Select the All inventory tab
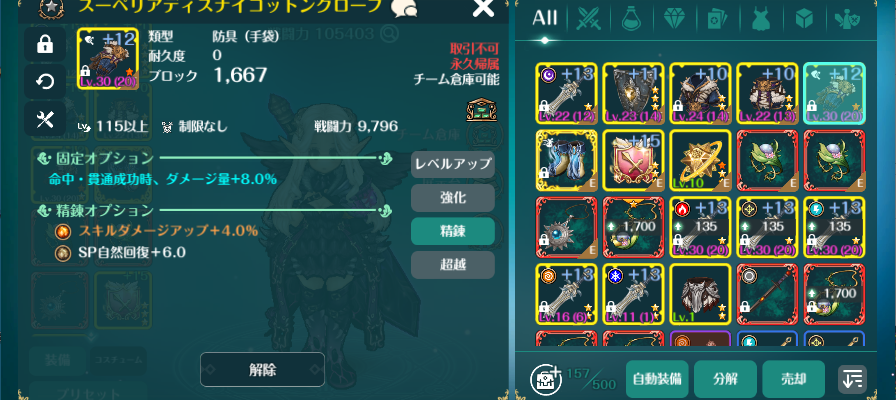896x400 pixels. (544, 19)
